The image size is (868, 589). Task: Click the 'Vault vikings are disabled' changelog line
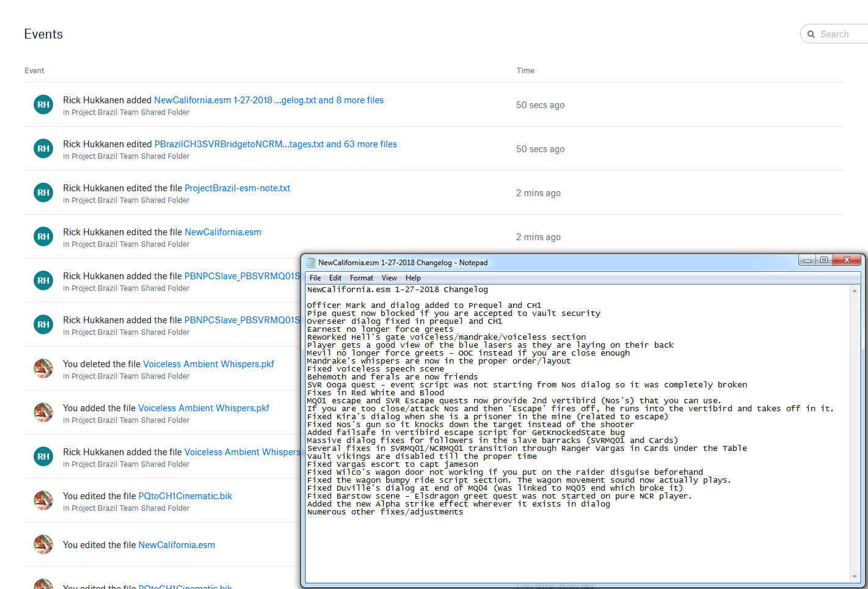(422, 456)
